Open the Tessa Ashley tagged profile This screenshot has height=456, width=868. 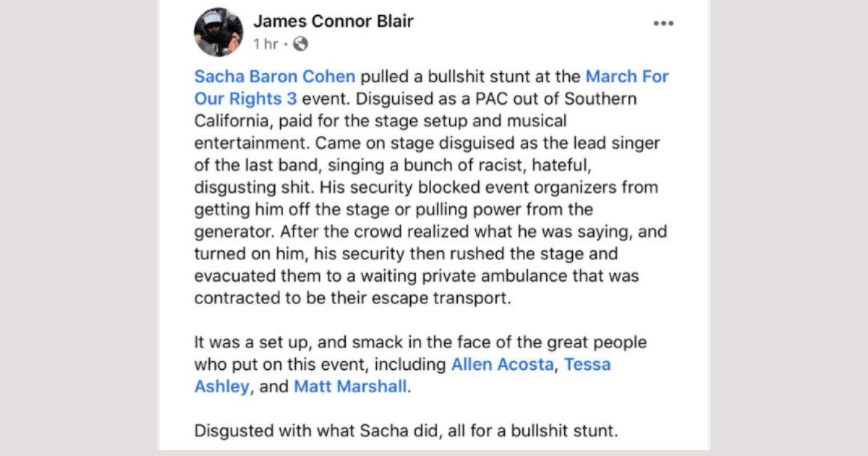tap(587, 364)
